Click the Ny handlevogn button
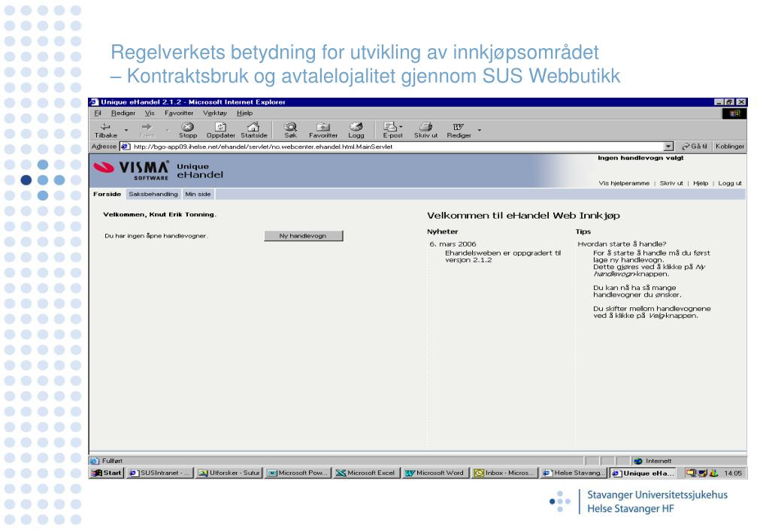This screenshot has width=769, height=532. coord(303,236)
